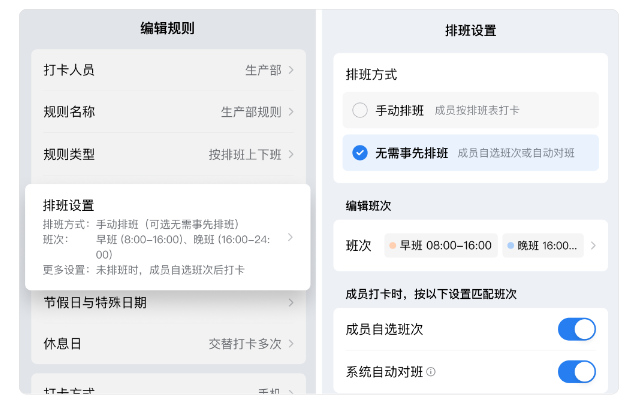The height and width of the screenshot is (409, 631).
Task: Click the 按排班上下班 value text
Action: (245, 154)
